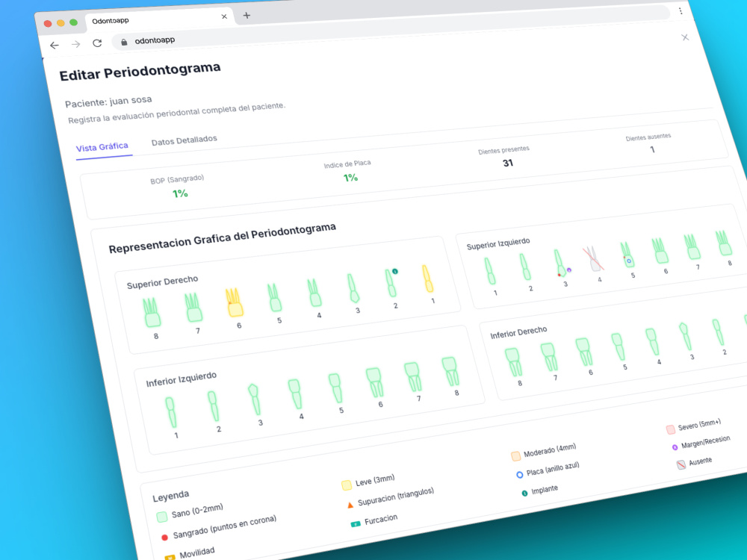Close the Odontoapp browser tab
Screen dimensions: 747x560
point(224,16)
